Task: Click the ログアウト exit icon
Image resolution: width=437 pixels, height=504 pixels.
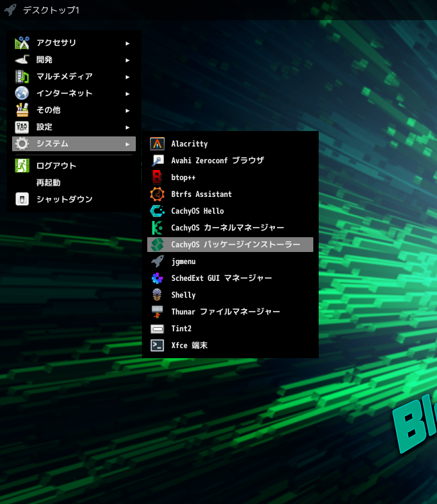Action: point(22,165)
